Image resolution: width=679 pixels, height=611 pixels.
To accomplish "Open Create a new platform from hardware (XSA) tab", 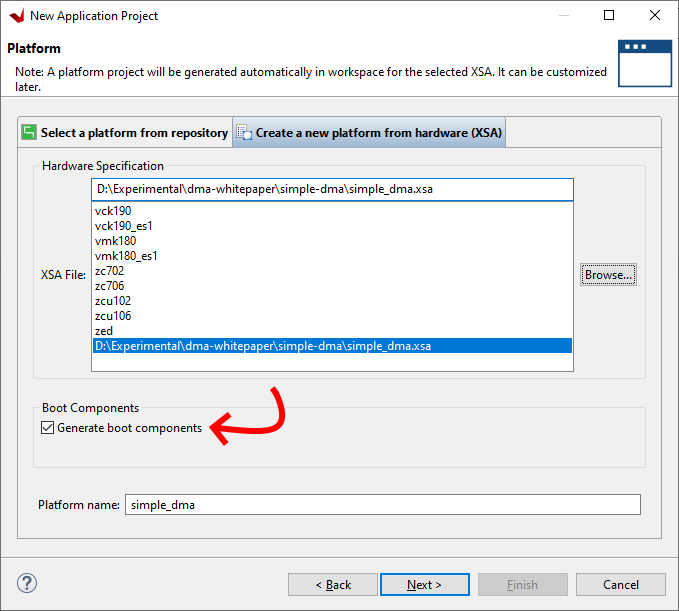I will tap(369, 133).
